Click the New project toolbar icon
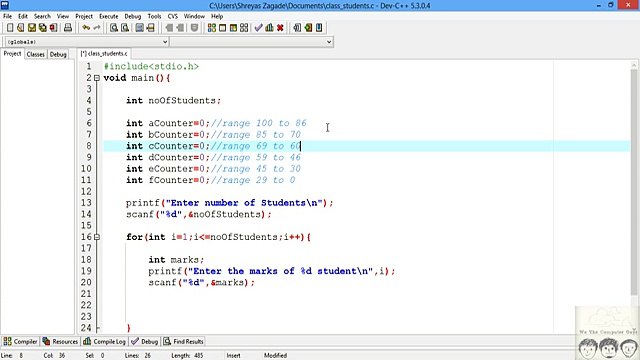 click(x=297, y=28)
